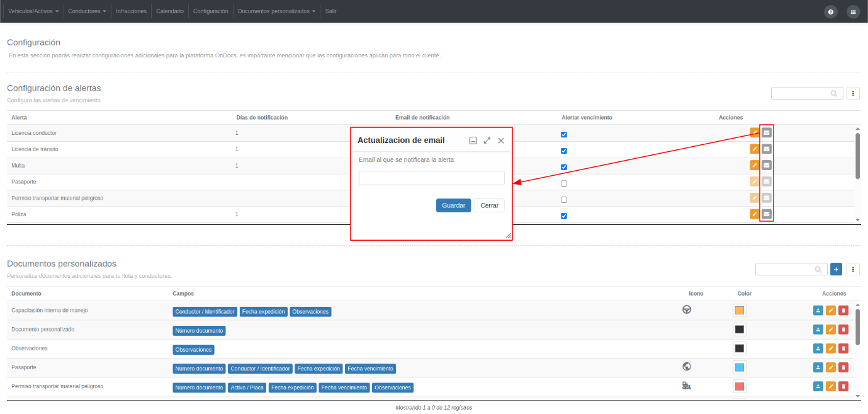This screenshot has height=414, width=868.
Task: Toggle Alertar vencimiento for Licencia de tránsito
Action: tap(564, 151)
